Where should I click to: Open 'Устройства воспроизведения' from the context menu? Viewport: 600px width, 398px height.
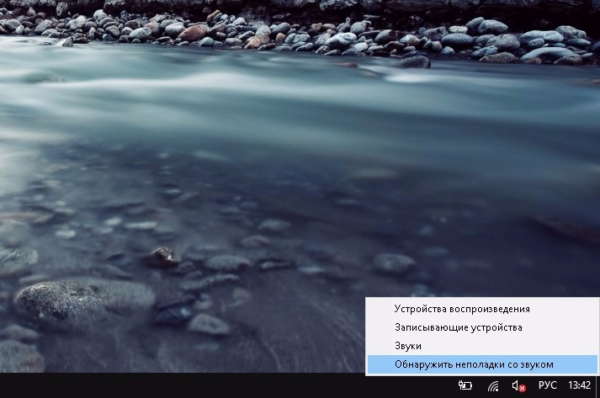[482, 309]
